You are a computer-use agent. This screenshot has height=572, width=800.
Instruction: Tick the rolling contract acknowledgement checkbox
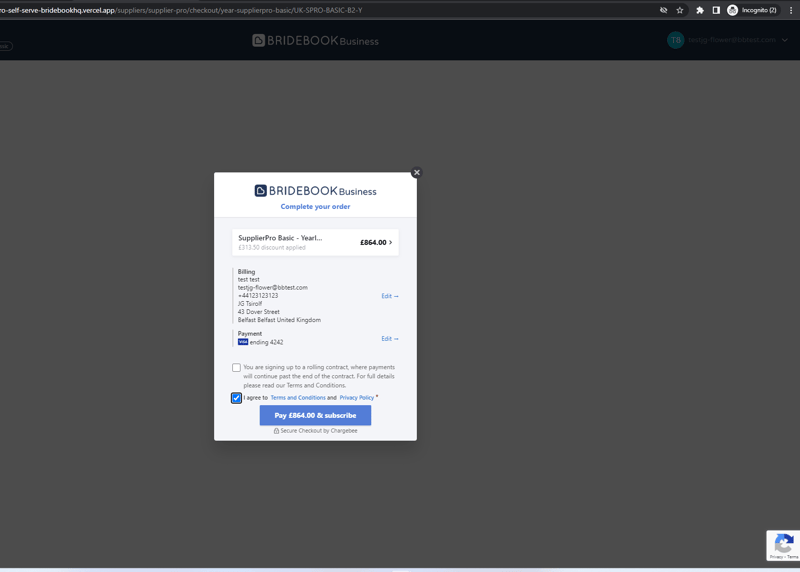[x=237, y=368]
